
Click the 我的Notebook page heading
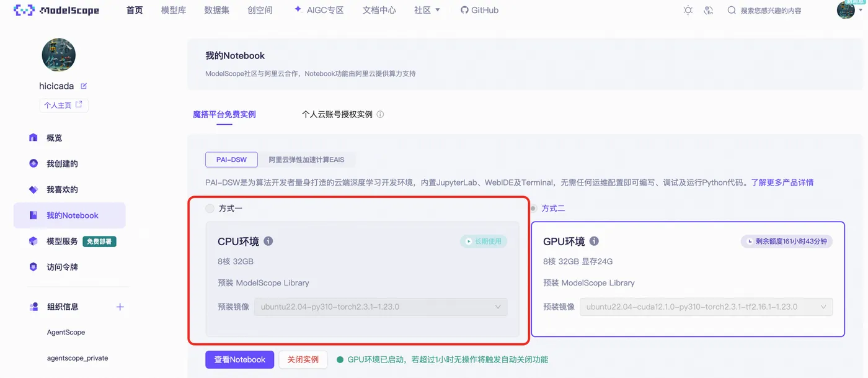(x=235, y=55)
